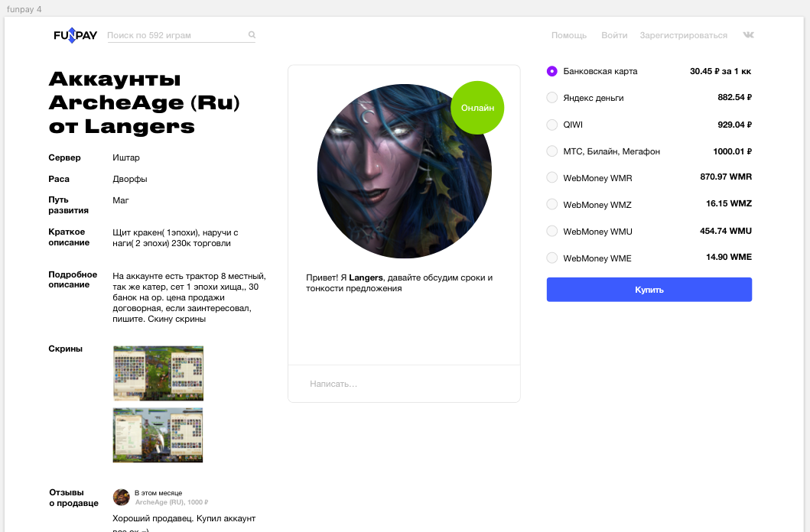Click the seller's circular avatar image
810x532 pixels.
tap(404, 170)
